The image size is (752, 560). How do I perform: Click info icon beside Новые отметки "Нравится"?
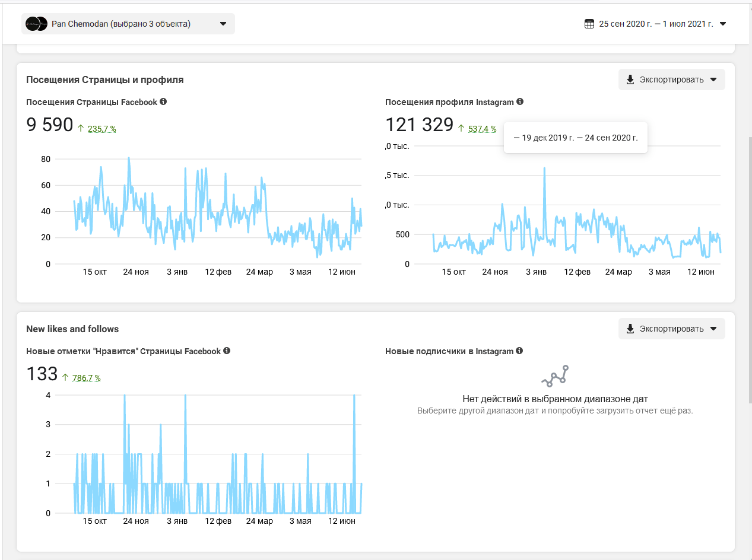coord(227,351)
